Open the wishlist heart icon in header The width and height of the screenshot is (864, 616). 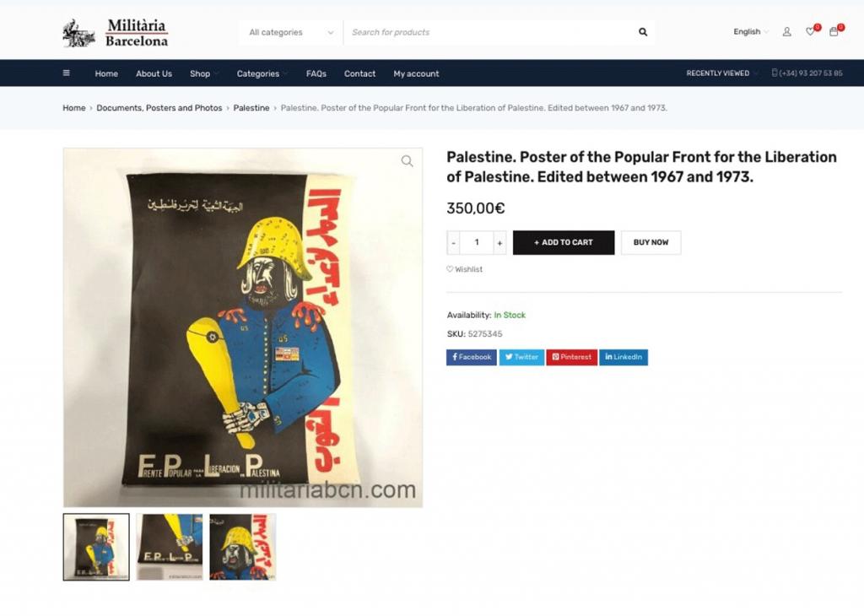(x=810, y=32)
